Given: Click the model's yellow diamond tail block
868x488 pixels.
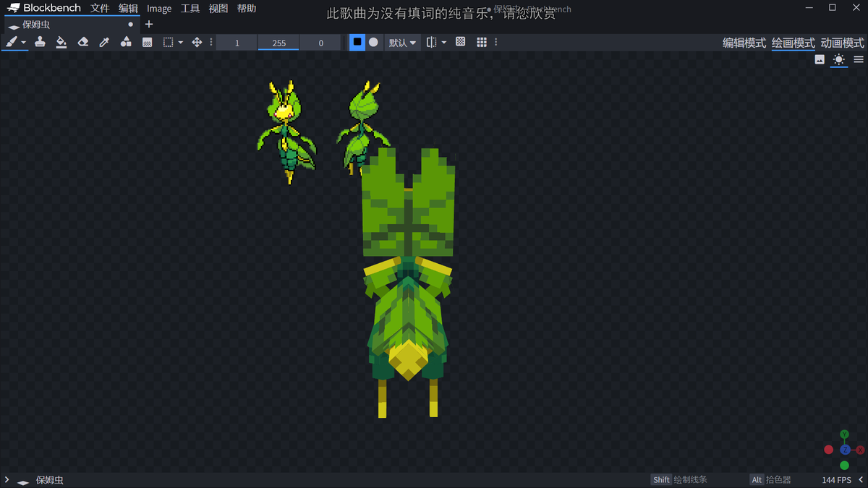Looking at the screenshot, I should (x=408, y=359).
